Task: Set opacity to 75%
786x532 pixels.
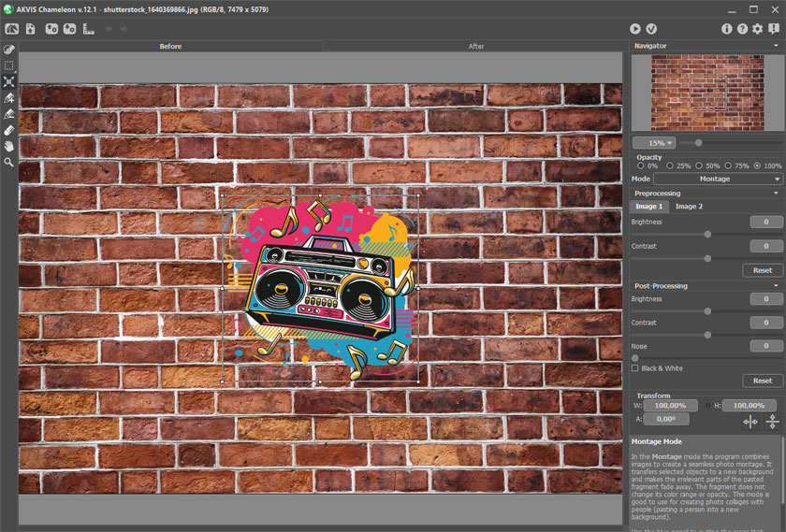Action: [x=728, y=165]
